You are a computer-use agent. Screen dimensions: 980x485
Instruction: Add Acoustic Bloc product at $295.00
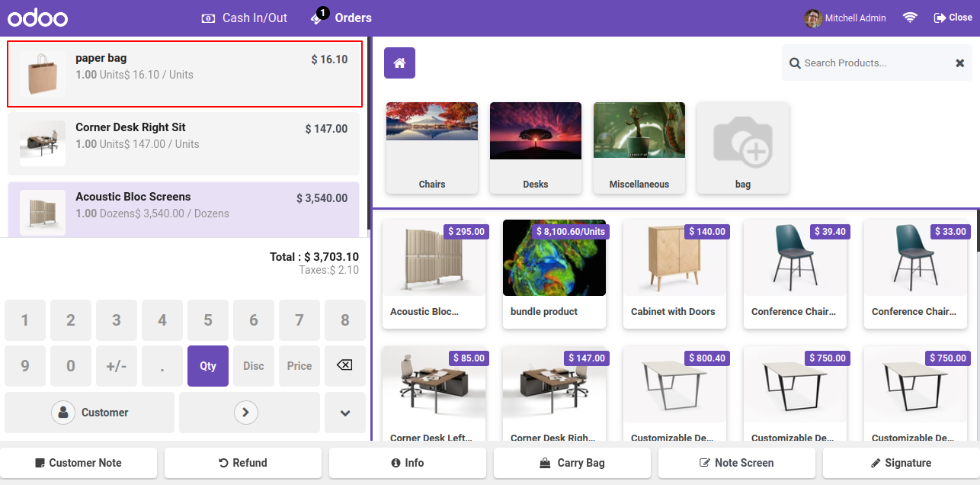click(x=434, y=275)
